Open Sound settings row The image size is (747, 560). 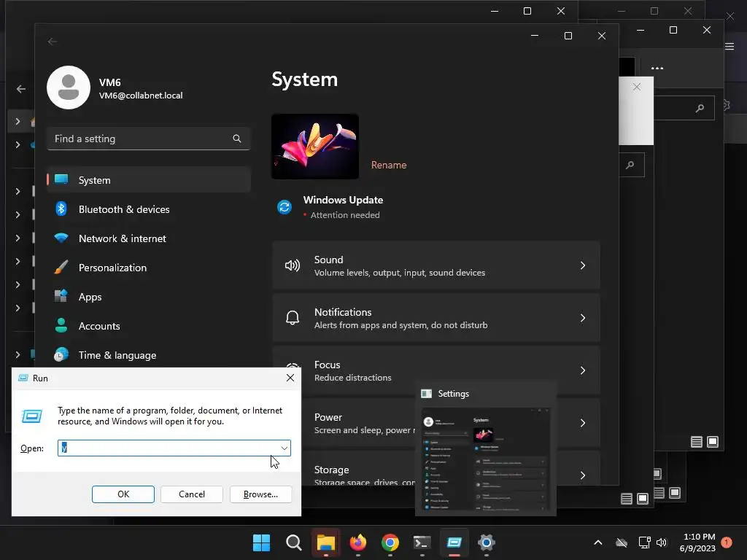tap(436, 265)
